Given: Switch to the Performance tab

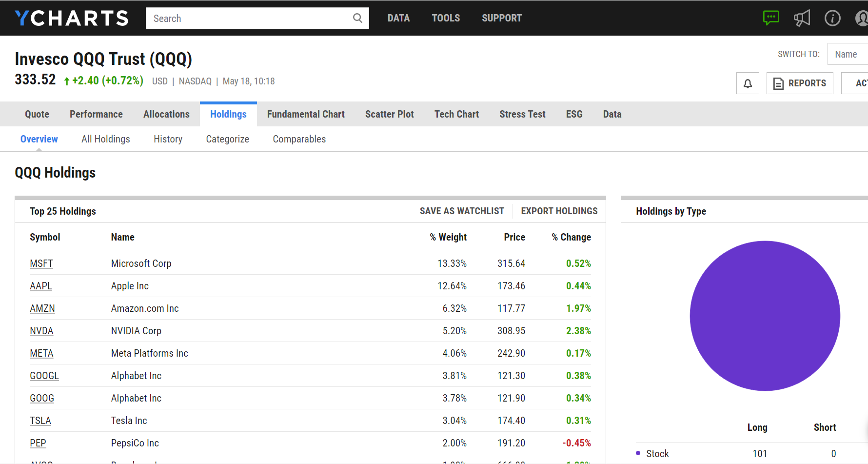Looking at the screenshot, I should coord(96,114).
